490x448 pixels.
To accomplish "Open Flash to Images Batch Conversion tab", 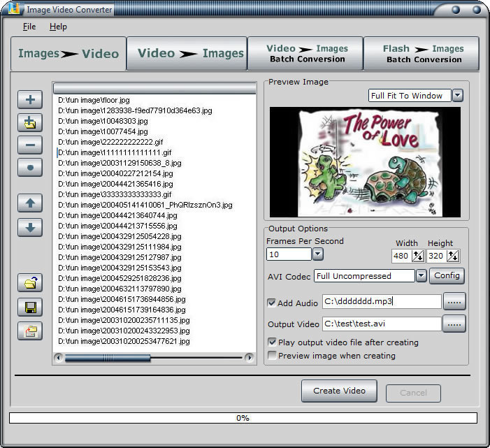I will [x=421, y=53].
